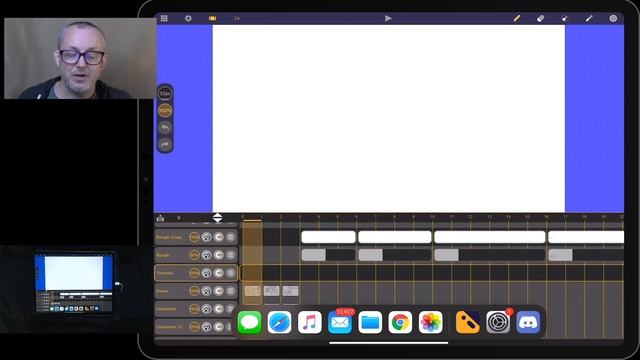Screen dimensions: 640x360
Task: Toggle the C-shaped button on Rough Copy layer
Action: [x=219, y=237]
